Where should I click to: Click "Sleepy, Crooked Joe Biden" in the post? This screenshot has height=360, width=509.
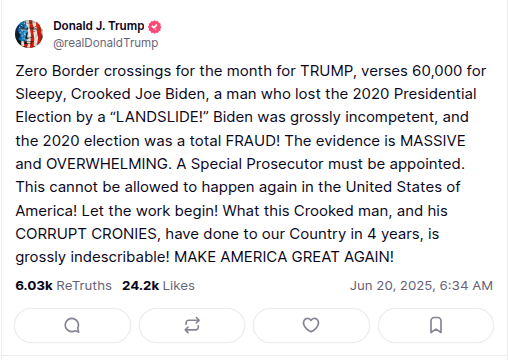[110, 94]
